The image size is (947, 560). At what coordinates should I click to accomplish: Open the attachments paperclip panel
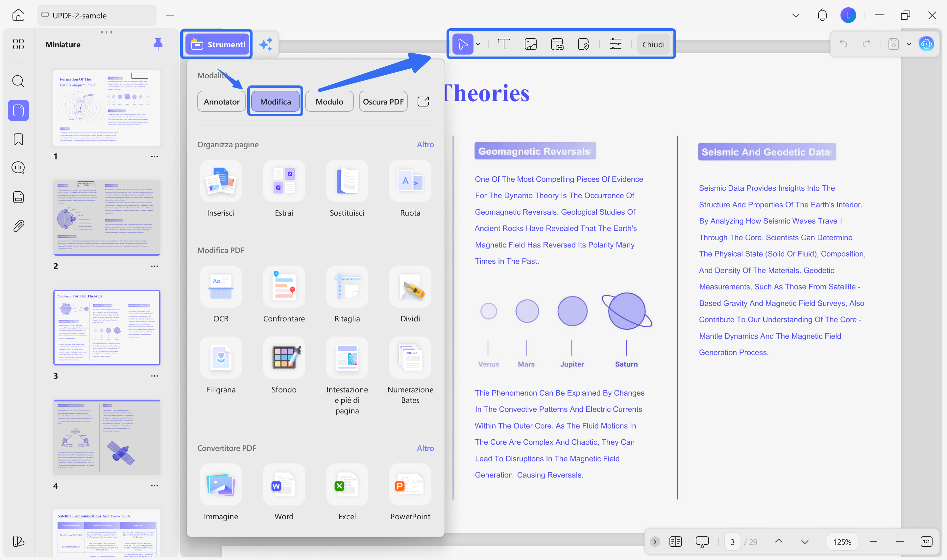point(18,226)
